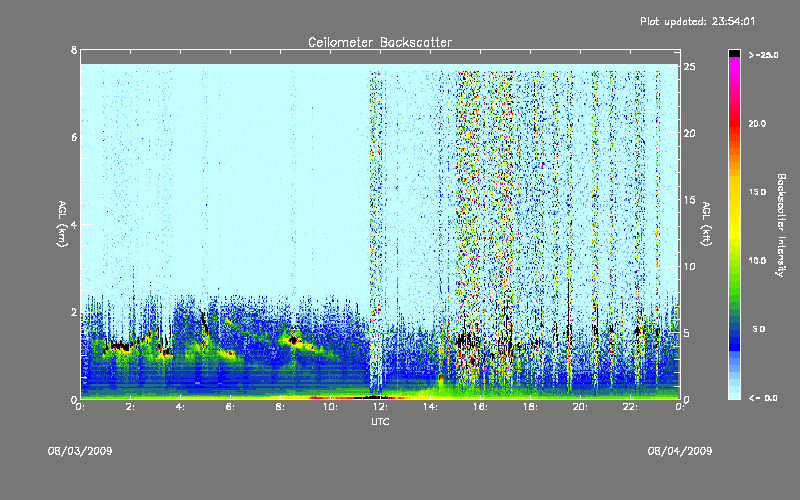The height and width of the screenshot is (500, 800).
Task: Click the "15" tick on the kft axis
Action: click(690, 200)
